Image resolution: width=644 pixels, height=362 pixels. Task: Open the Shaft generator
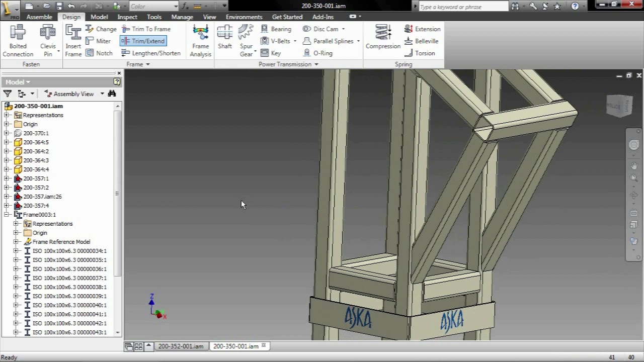click(x=224, y=38)
